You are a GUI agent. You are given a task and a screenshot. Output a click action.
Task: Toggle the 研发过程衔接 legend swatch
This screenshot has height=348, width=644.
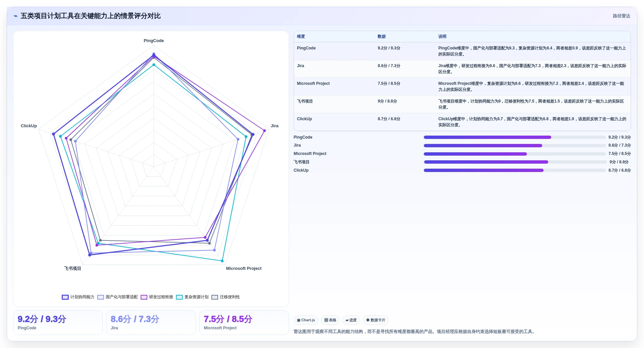pyautogui.click(x=144, y=297)
